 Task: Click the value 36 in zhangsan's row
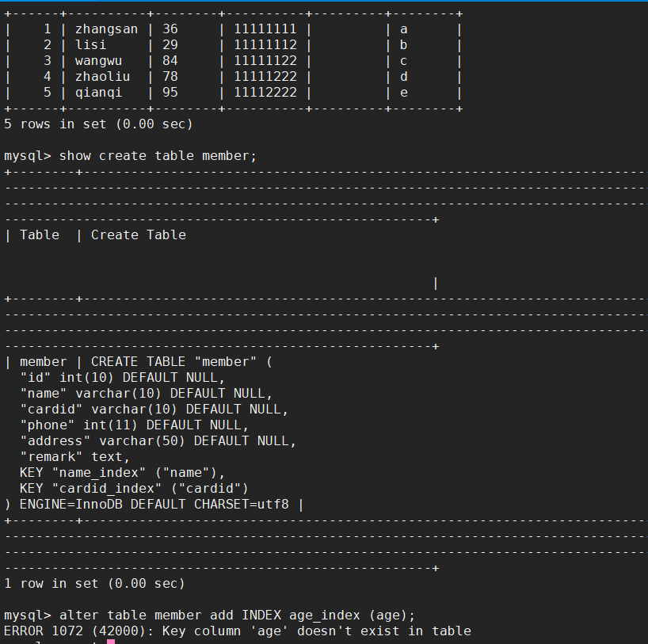click(170, 29)
